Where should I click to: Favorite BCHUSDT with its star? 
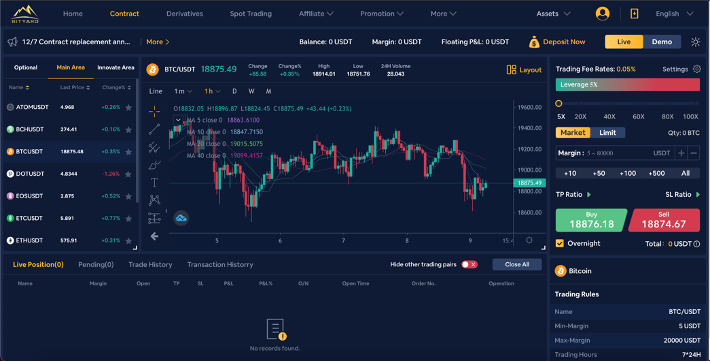click(129, 130)
